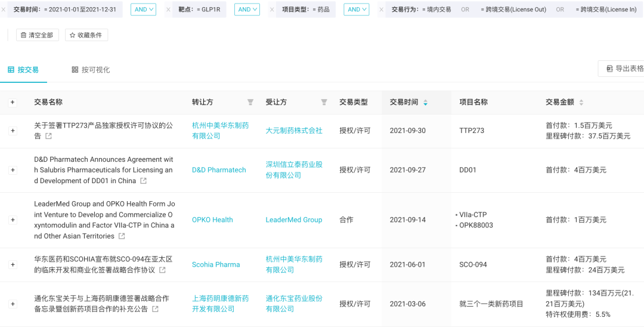Filter the 转让方 column
Screen dimensions: 644x327
point(250,102)
